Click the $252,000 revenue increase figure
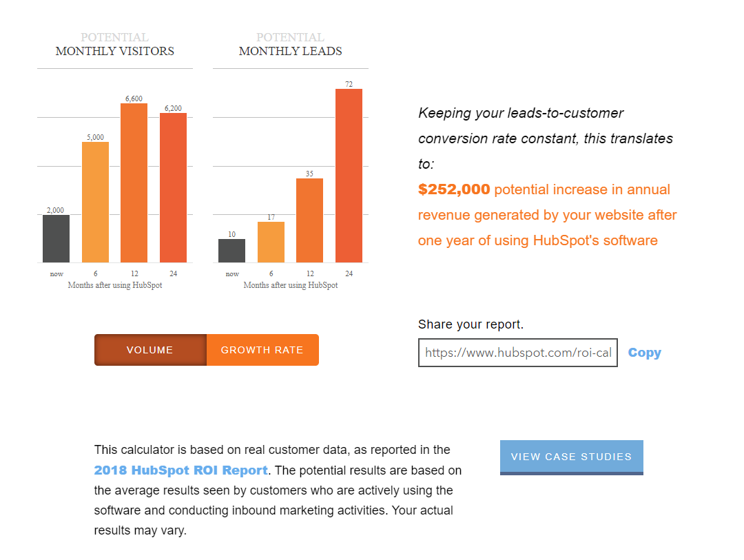 click(x=454, y=189)
